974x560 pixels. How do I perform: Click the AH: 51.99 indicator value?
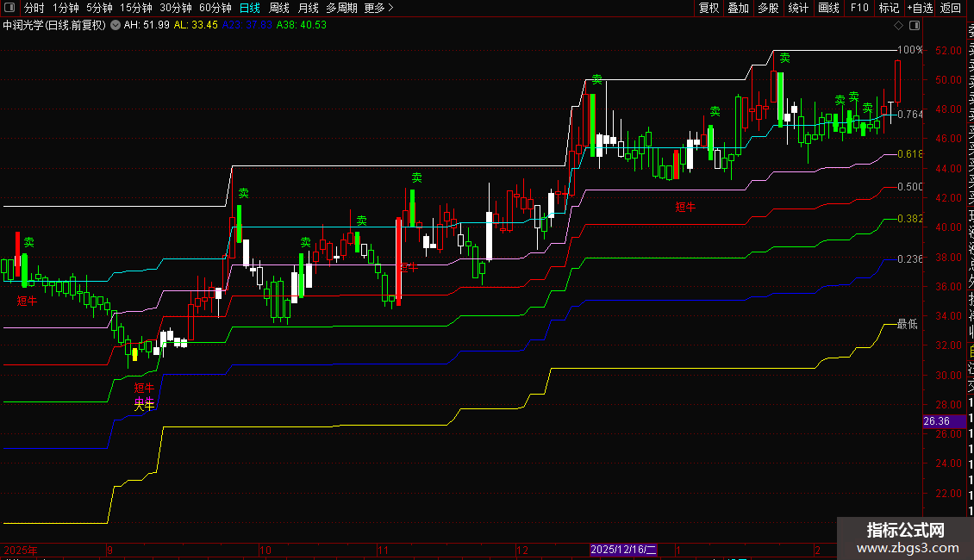(x=147, y=25)
